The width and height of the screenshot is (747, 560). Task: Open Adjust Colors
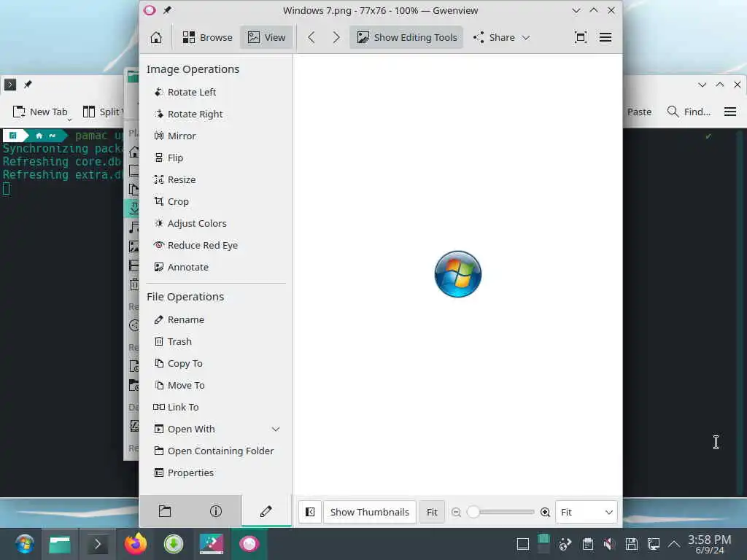click(190, 223)
